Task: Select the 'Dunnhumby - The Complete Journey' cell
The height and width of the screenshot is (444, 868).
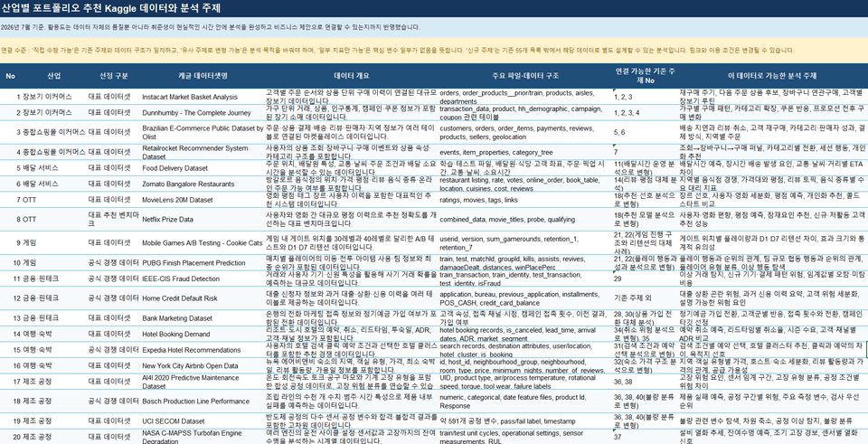Action: tap(196, 113)
